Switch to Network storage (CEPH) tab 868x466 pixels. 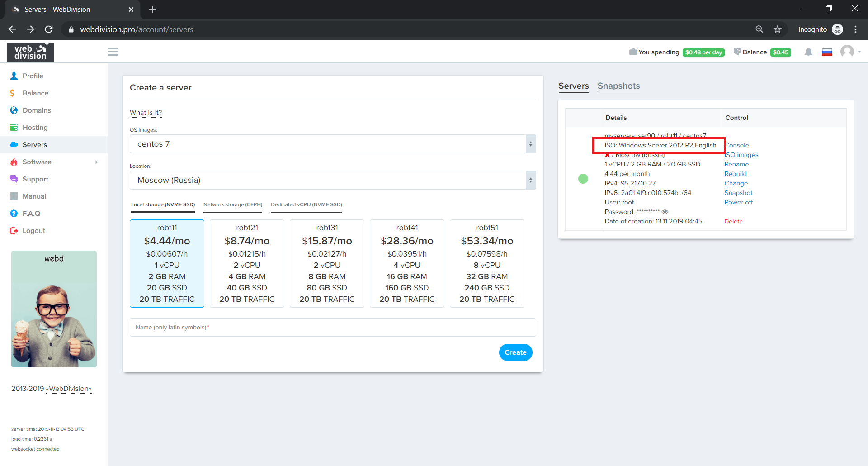click(x=232, y=204)
